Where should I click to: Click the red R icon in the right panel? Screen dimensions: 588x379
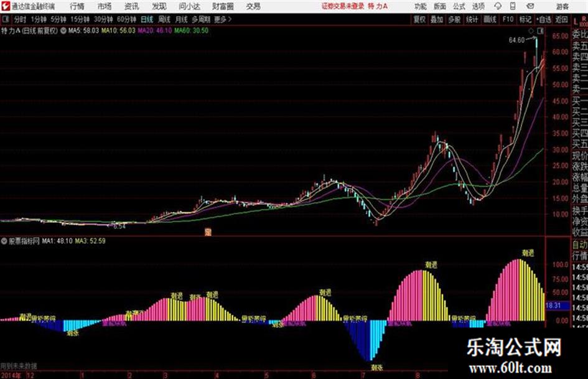[x=584, y=19]
